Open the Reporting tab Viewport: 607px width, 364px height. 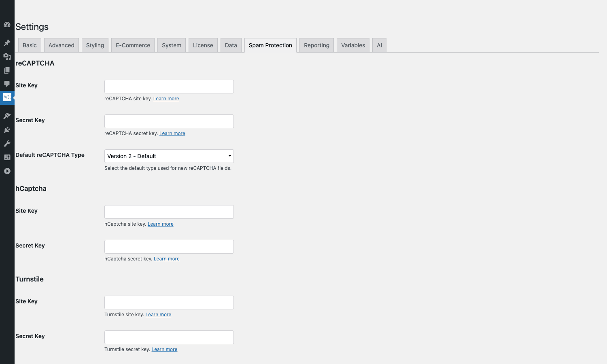pos(317,45)
